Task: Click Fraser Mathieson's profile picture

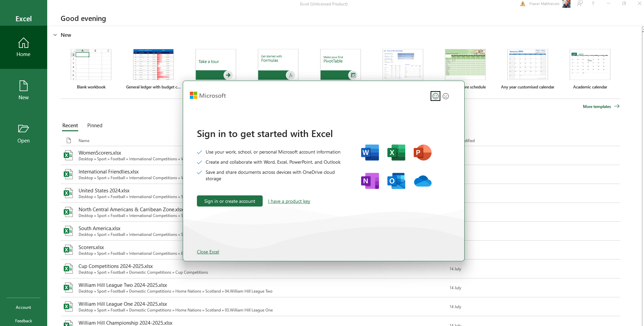Action: pos(566,4)
